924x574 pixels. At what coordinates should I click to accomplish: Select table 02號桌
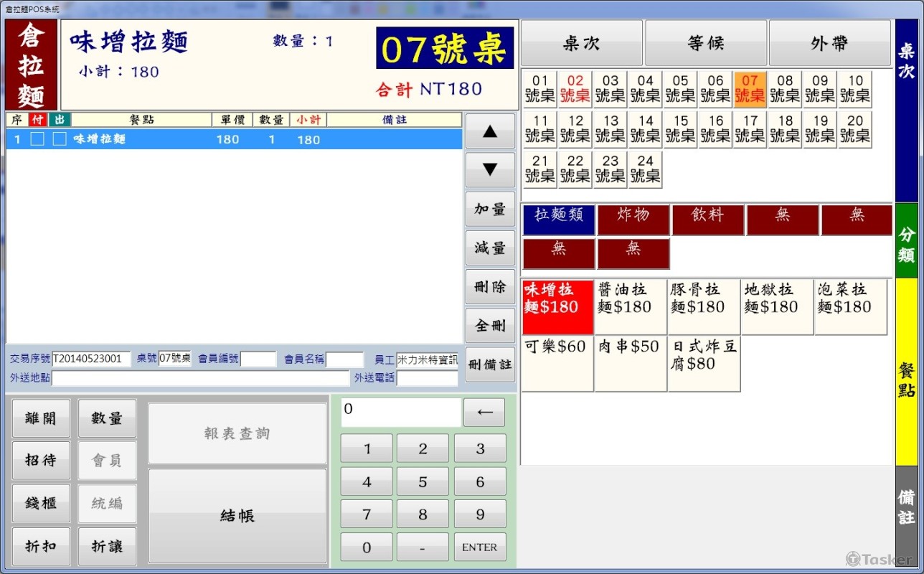click(575, 89)
